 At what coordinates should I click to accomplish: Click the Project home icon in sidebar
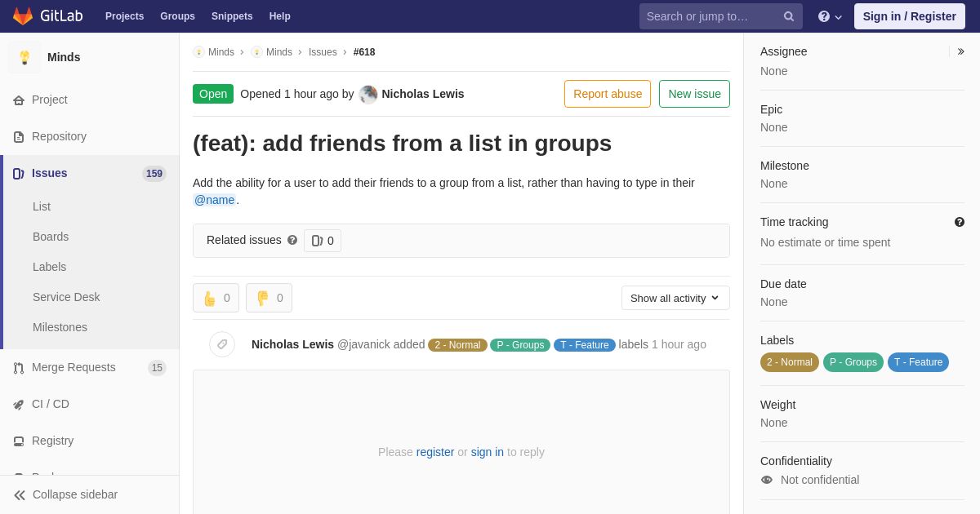pos(19,100)
